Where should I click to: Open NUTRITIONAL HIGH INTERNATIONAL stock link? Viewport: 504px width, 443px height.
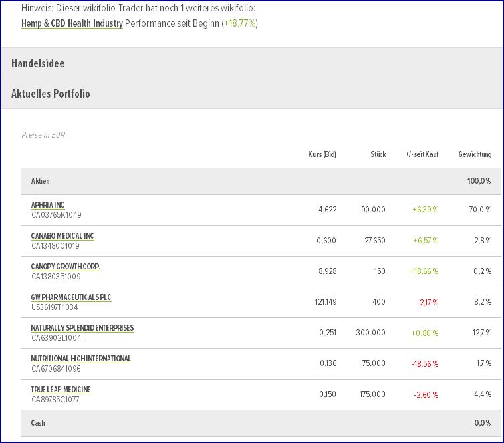click(x=81, y=359)
